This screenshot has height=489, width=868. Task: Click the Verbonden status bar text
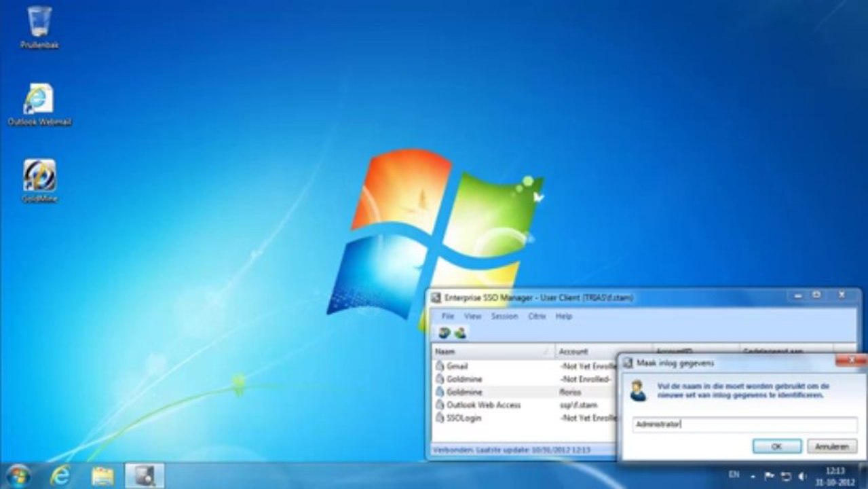coord(512,450)
